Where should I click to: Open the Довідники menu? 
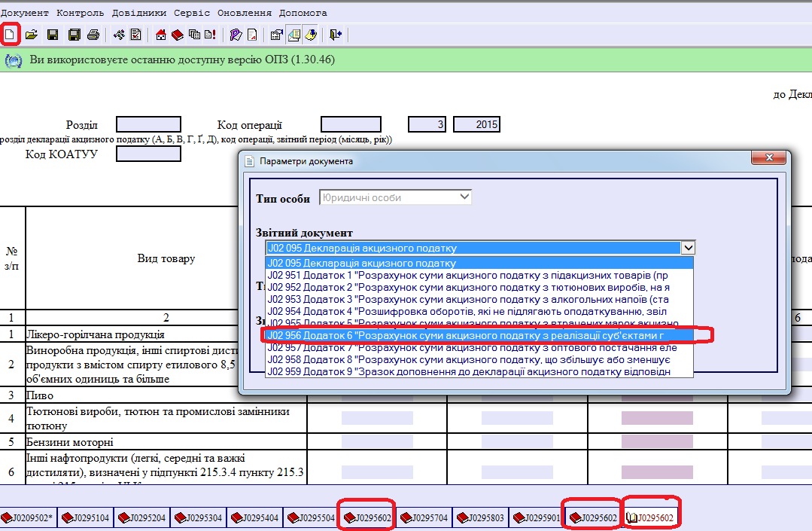click(139, 14)
